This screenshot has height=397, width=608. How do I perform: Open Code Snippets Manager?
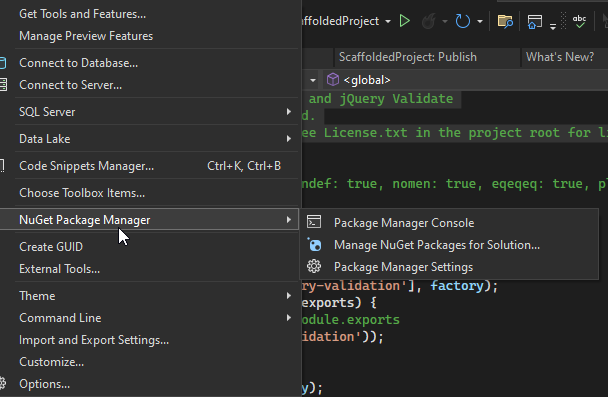click(149, 166)
